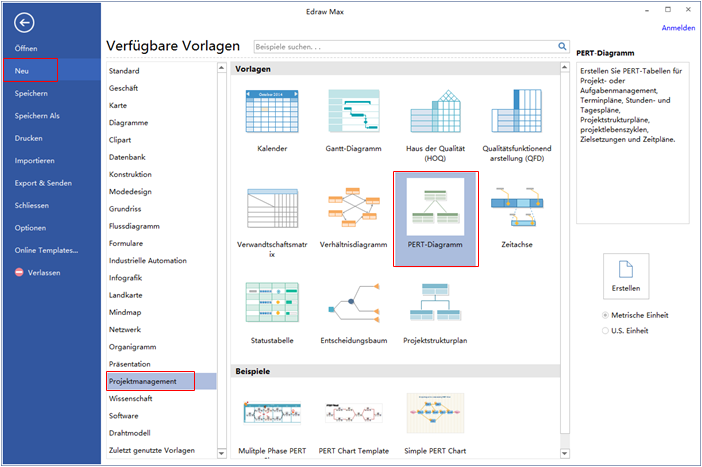
Task: Select the Mindmap category
Action: tap(124, 312)
